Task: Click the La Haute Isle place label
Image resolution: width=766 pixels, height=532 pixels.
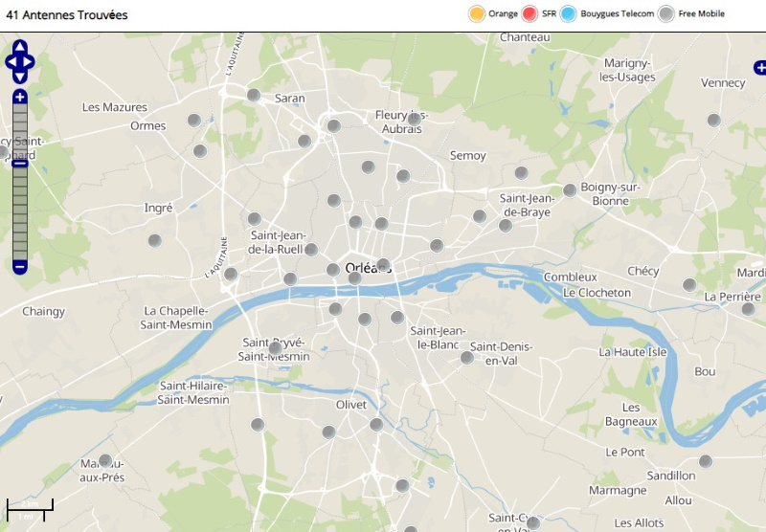Action: [633, 352]
